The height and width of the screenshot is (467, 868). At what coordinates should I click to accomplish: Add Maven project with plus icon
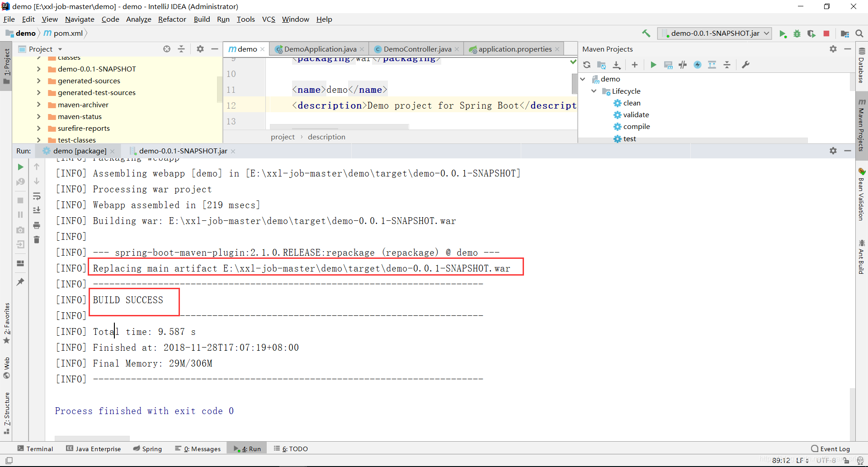pos(635,65)
